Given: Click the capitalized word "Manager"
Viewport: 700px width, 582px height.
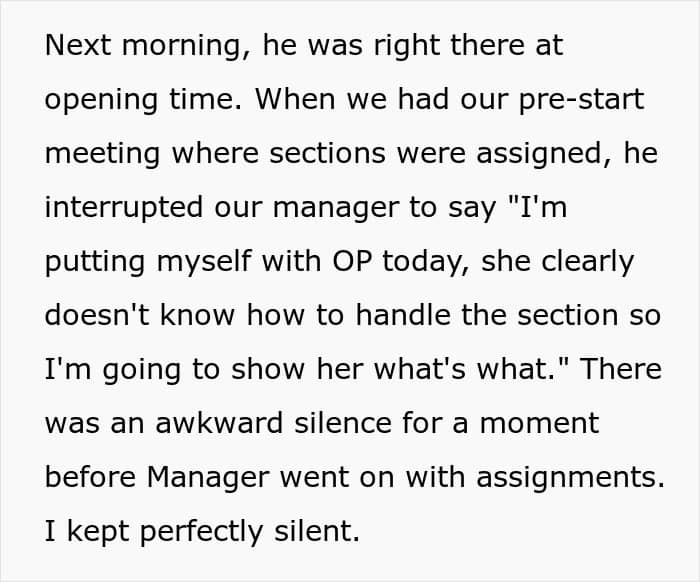Looking at the screenshot, I should 208,478.
